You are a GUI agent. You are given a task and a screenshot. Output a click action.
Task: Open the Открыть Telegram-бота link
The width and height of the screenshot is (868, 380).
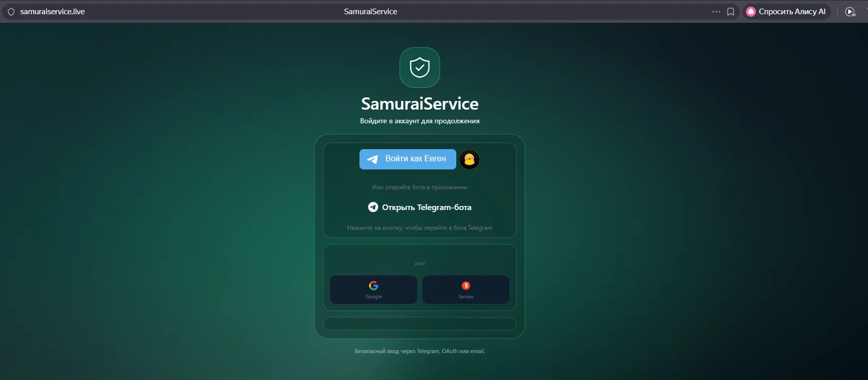[420, 207]
